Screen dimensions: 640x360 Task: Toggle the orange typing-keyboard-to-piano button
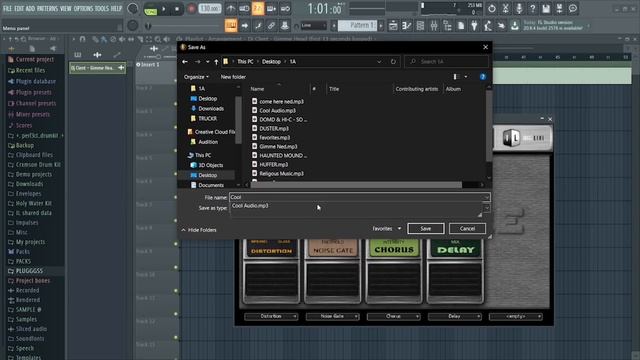231,26
